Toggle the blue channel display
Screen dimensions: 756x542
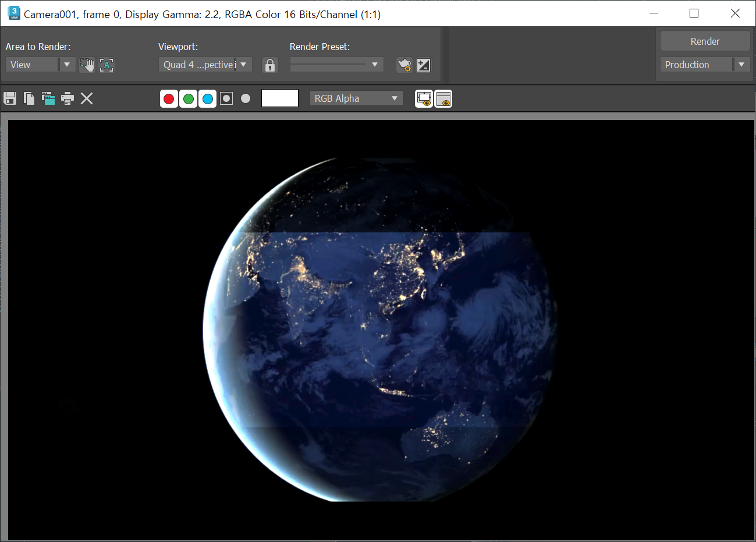click(x=207, y=98)
